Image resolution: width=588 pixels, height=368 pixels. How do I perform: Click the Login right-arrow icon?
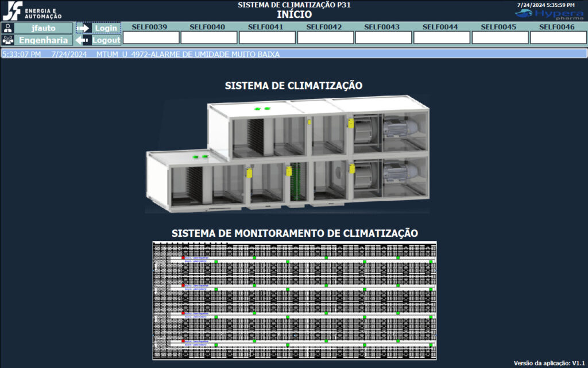pos(83,28)
